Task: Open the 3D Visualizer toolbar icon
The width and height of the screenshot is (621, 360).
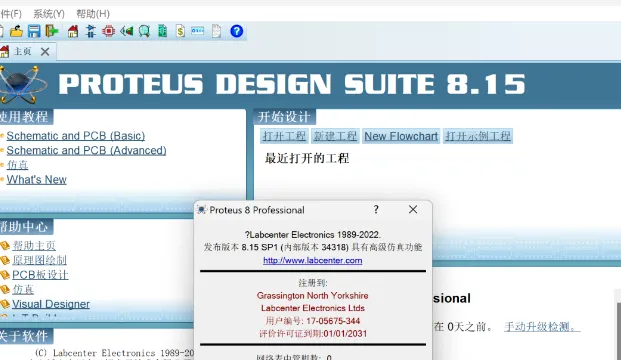Action: 127,31
